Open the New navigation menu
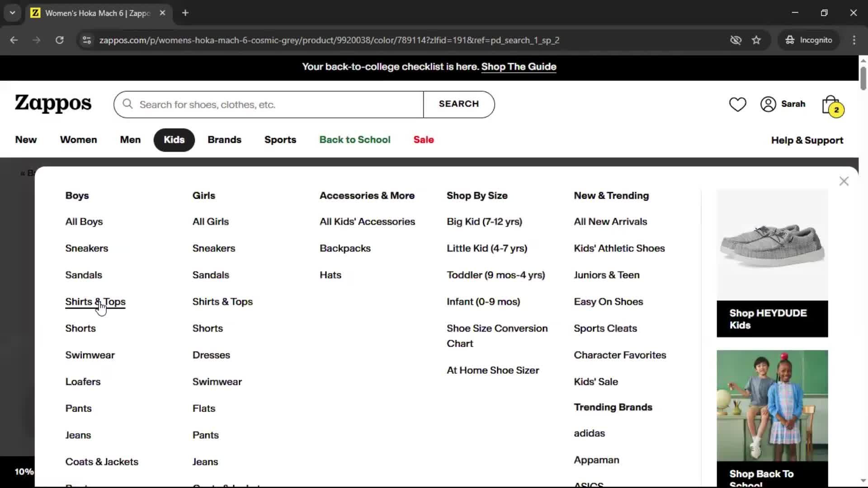868x488 pixels. point(26,140)
